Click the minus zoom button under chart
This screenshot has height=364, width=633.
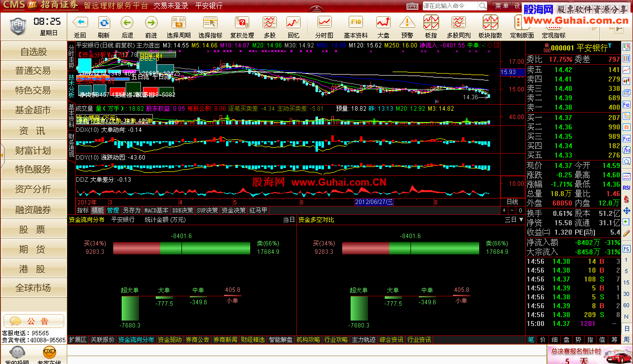(x=512, y=210)
